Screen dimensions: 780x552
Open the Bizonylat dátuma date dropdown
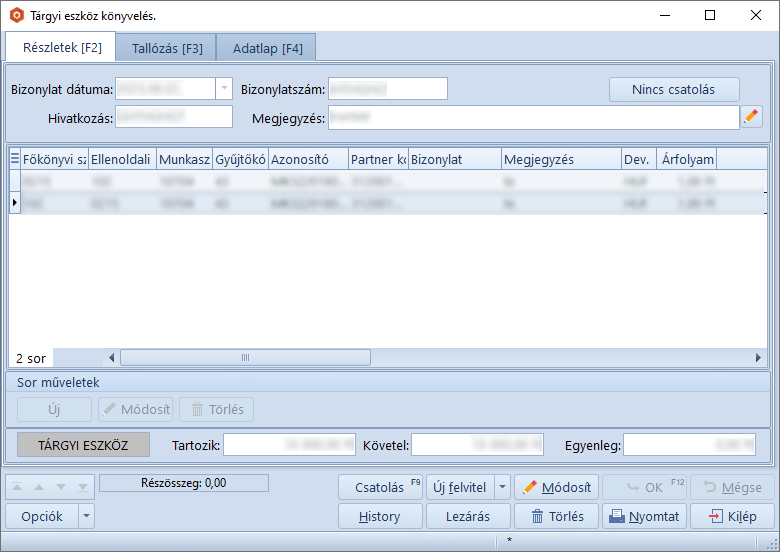(x=223, y=89)
